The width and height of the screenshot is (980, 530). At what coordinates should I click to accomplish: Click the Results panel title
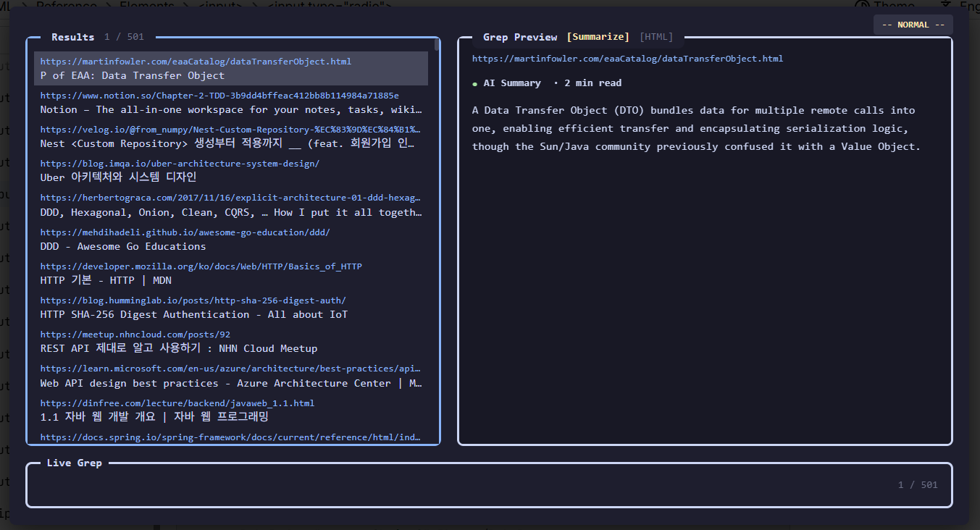tap(72, 37)
